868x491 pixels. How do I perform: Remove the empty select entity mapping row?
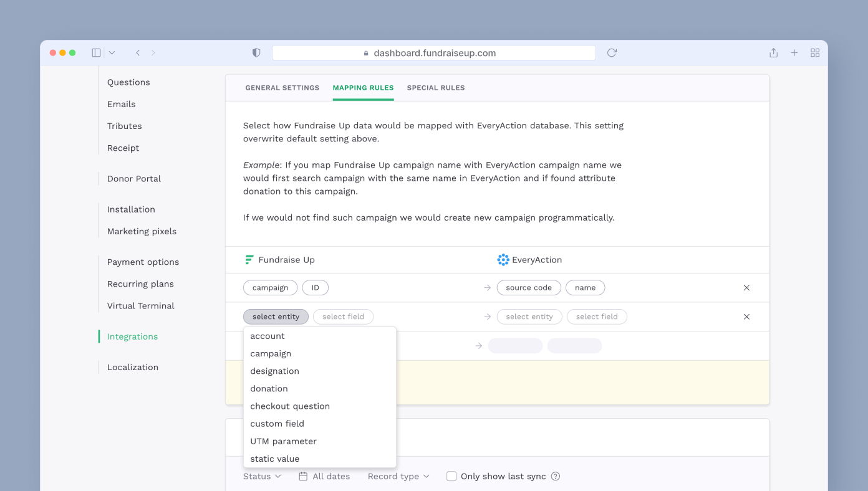746,317
